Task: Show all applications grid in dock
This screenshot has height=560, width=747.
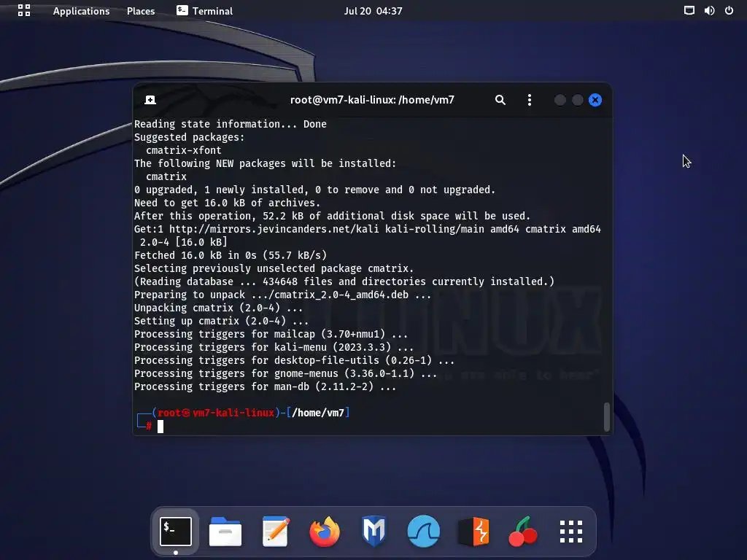Action: pyautogui.click(x=571, y=532)
